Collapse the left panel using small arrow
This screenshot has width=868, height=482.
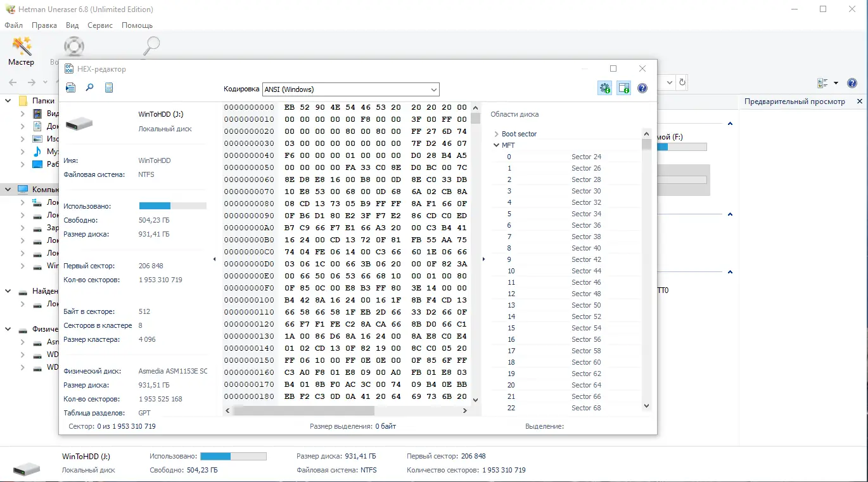click(x=214, y=259)
